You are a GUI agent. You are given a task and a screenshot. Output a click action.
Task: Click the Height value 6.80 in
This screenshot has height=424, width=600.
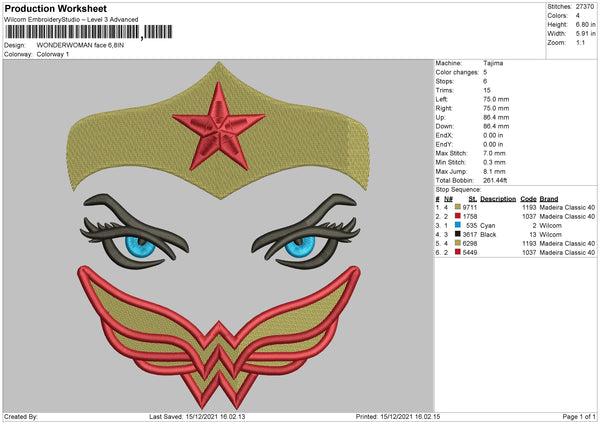[585, 24]
